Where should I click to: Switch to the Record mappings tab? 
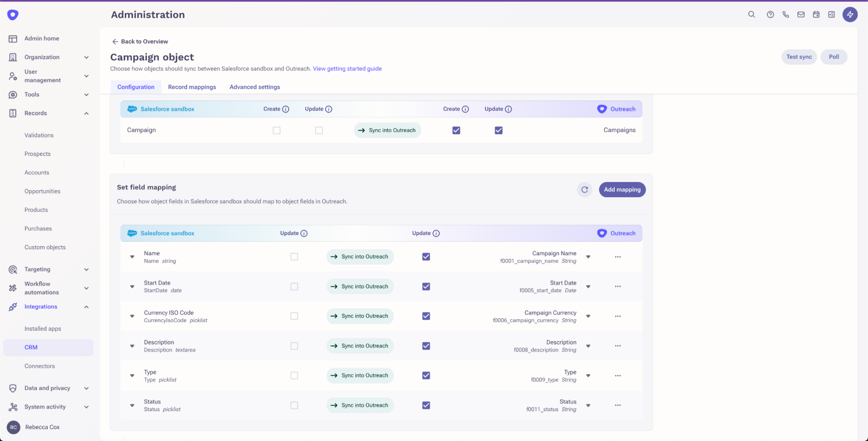[x=192, y=87]
